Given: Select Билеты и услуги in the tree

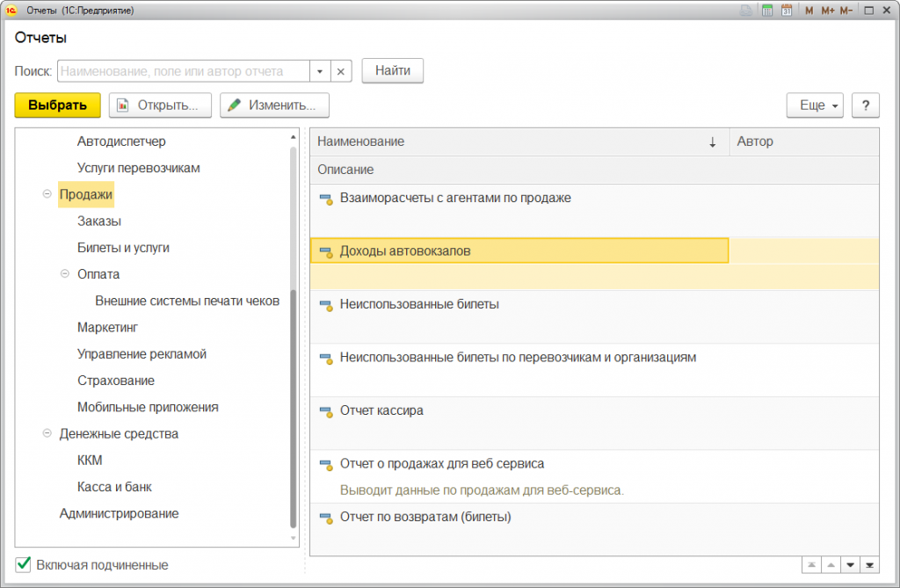Looking at the screenshot, I should (x=123, y=248).
